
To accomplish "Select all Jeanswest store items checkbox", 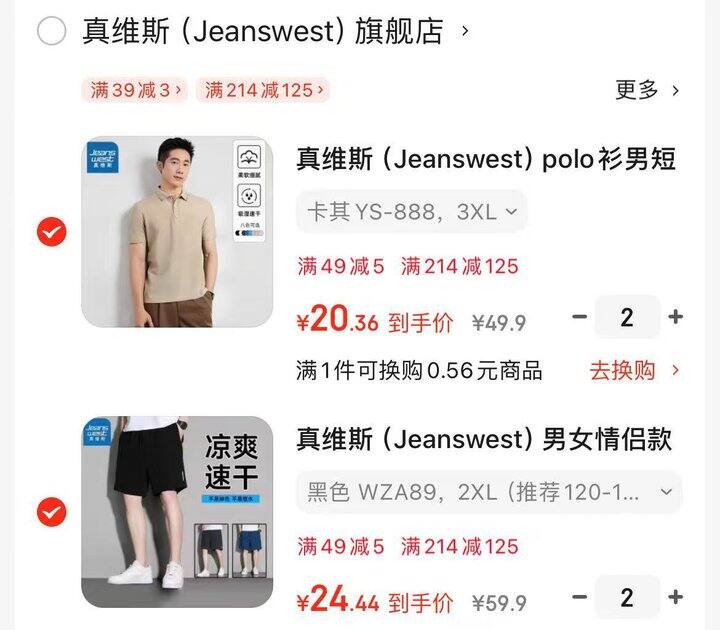I will point(51,31).
